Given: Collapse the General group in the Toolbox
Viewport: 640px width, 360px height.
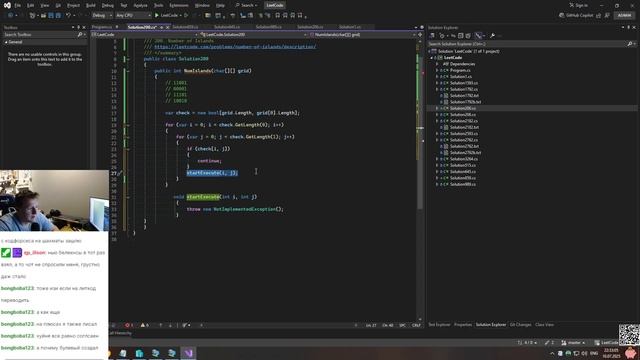Looking at the screenshot, I should [x=6, y=42].
